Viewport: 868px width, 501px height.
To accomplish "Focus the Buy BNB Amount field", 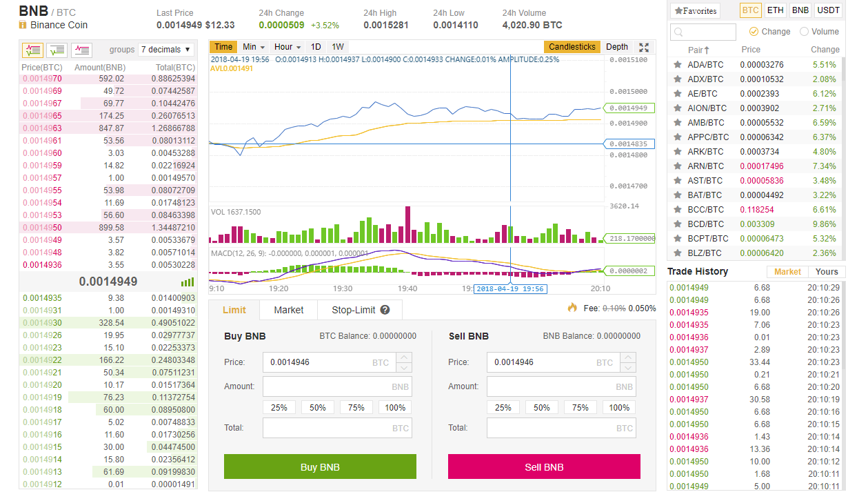I will (337, 386).
